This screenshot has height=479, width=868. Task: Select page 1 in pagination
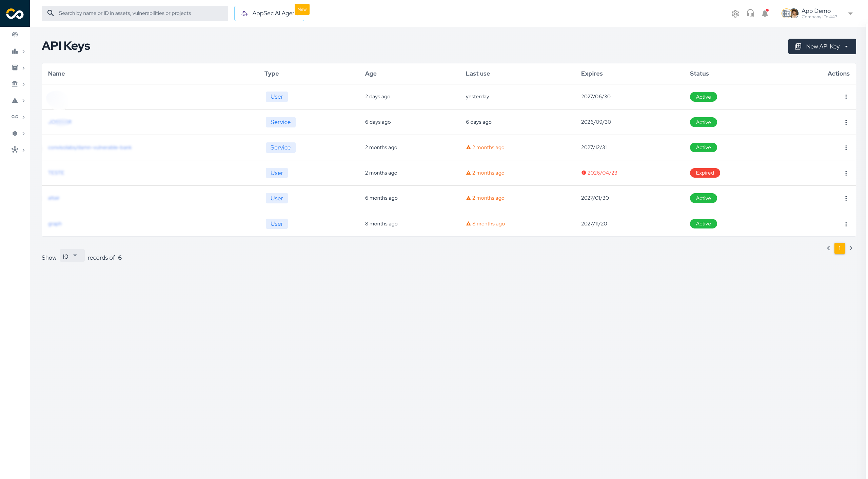tap(840, 248)
